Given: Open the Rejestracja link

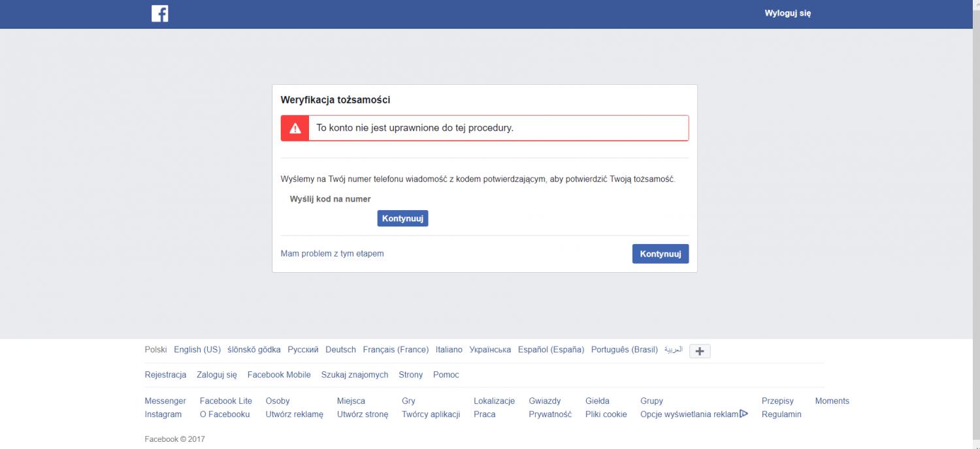Looking at the screenshot, I should 165,375.
